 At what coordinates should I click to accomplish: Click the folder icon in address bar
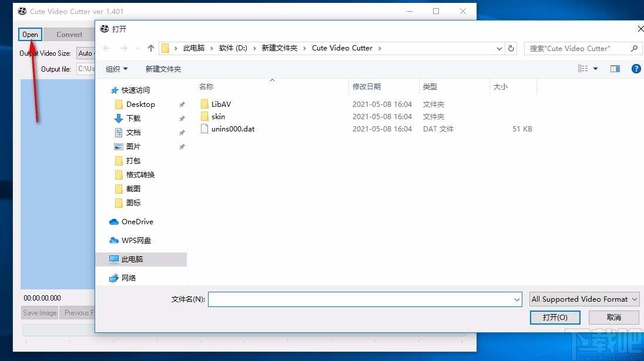[165, 48]
